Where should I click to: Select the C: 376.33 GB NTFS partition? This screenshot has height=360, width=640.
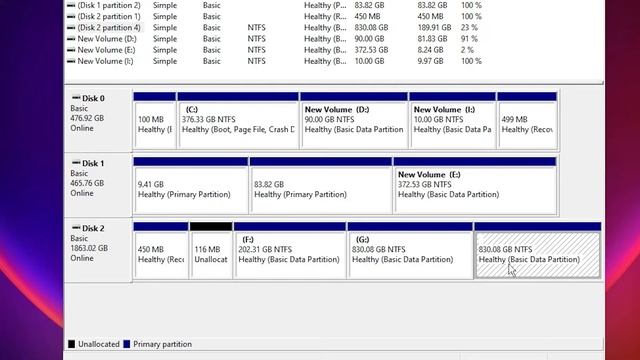238,121
